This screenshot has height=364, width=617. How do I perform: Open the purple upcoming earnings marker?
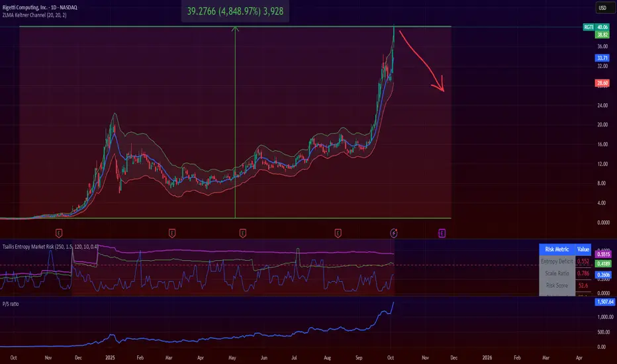[x=442, y=234]
